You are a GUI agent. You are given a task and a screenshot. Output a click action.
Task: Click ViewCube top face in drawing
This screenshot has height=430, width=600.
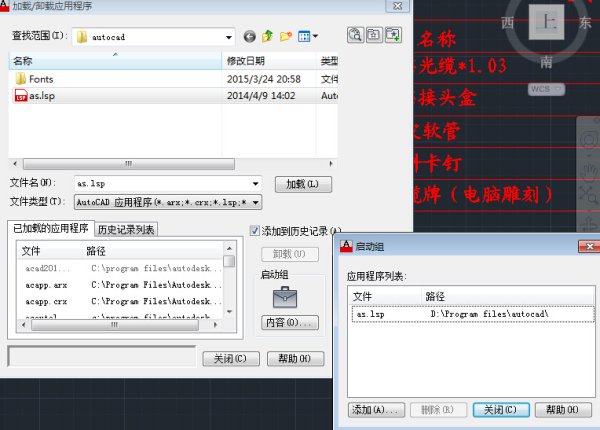pyautogui.click(x=546, y=23)
